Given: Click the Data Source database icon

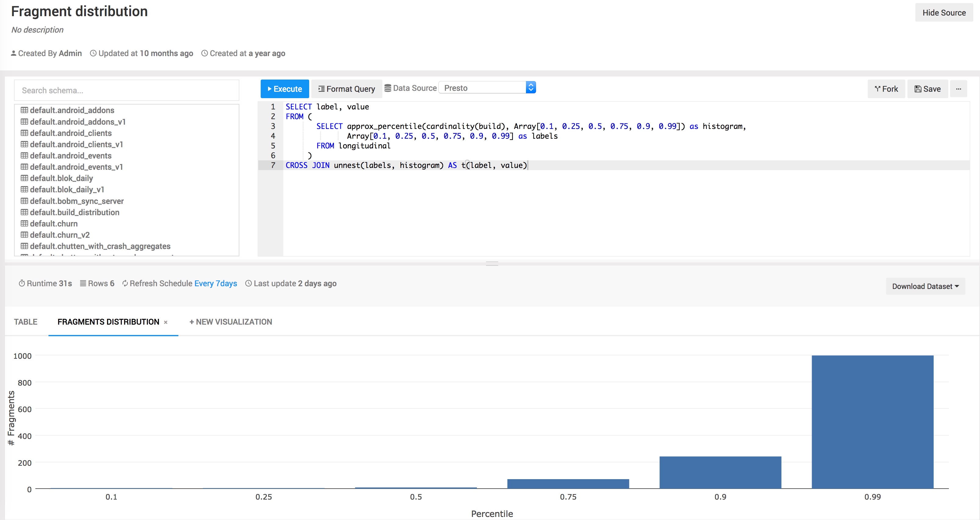Looking at the screenshot, I should click(388, 87).
